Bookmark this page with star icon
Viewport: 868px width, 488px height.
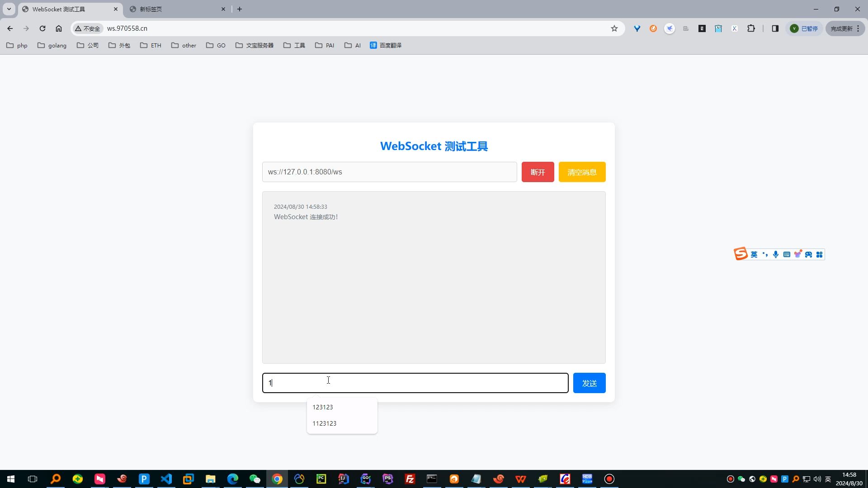(614, 28)
